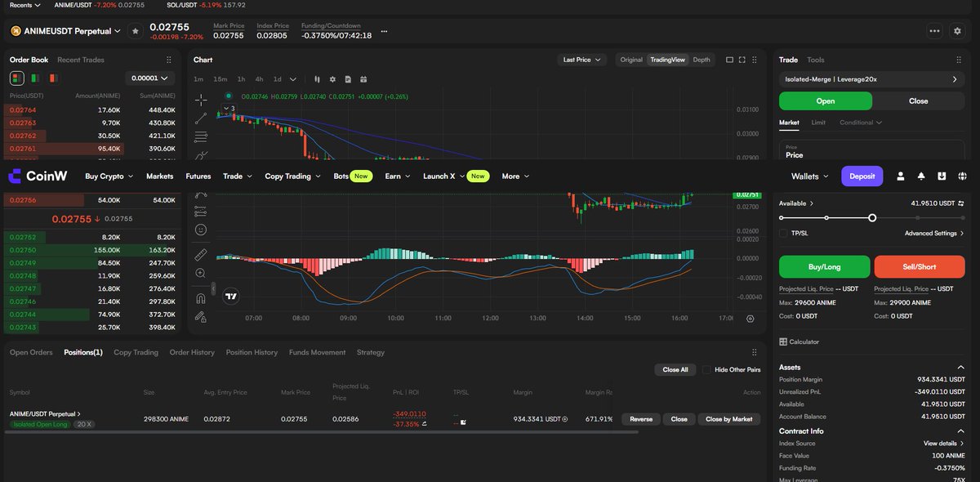Click the Deposit button
The image size is (980, 482).
click(x=862, y=176)
